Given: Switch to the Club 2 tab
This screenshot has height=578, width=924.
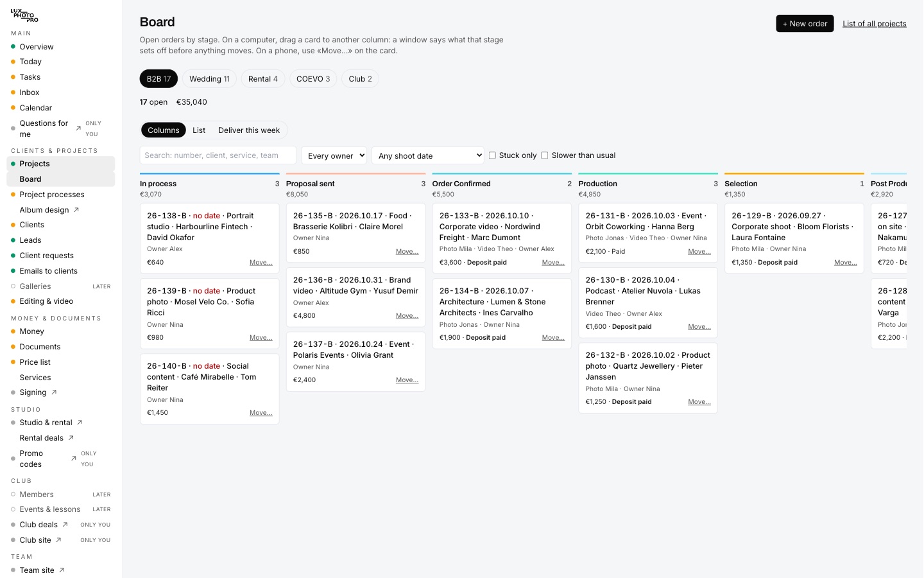Looking at the screenshot, I should [x=361, y=79].
